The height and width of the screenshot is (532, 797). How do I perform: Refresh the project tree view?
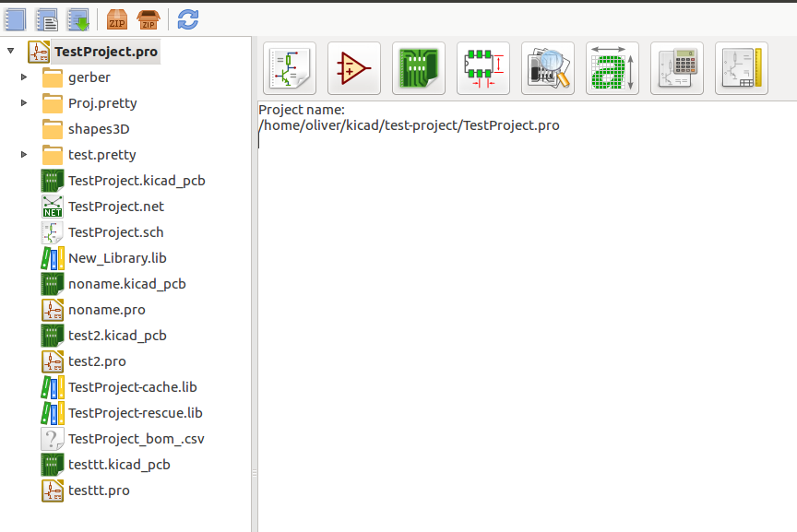click(x=188, y=19)
